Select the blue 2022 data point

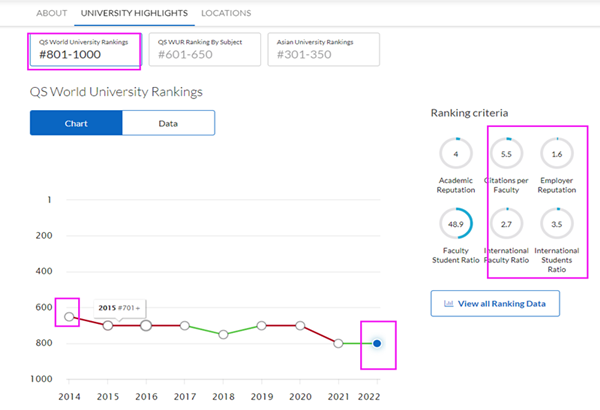tap(377, 343)
